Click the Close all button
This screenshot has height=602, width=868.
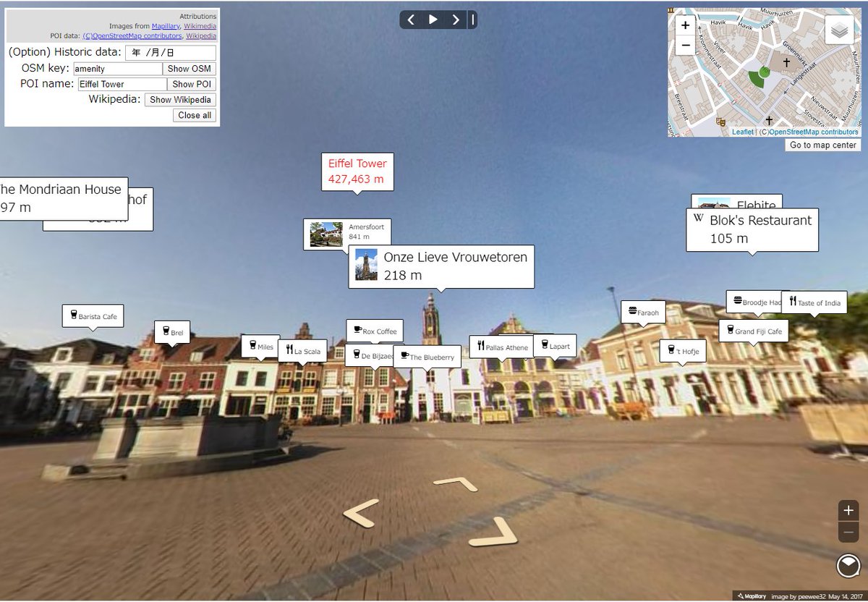coord(195,115)
